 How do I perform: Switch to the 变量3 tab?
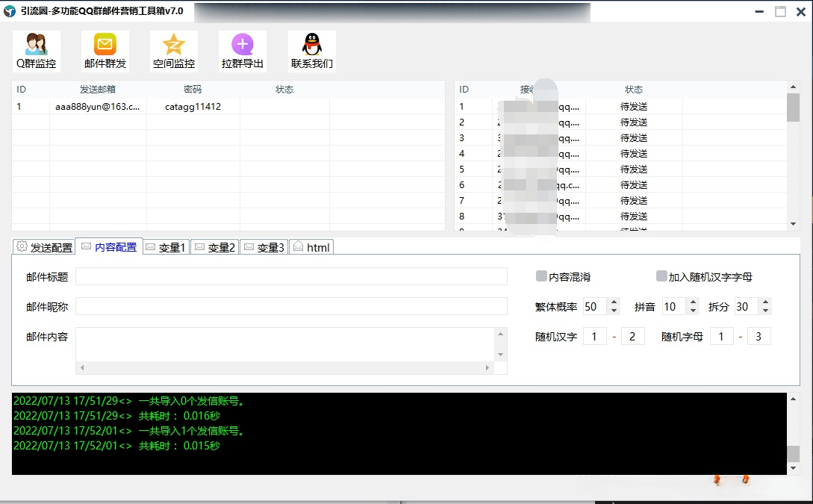coord(264,246)
